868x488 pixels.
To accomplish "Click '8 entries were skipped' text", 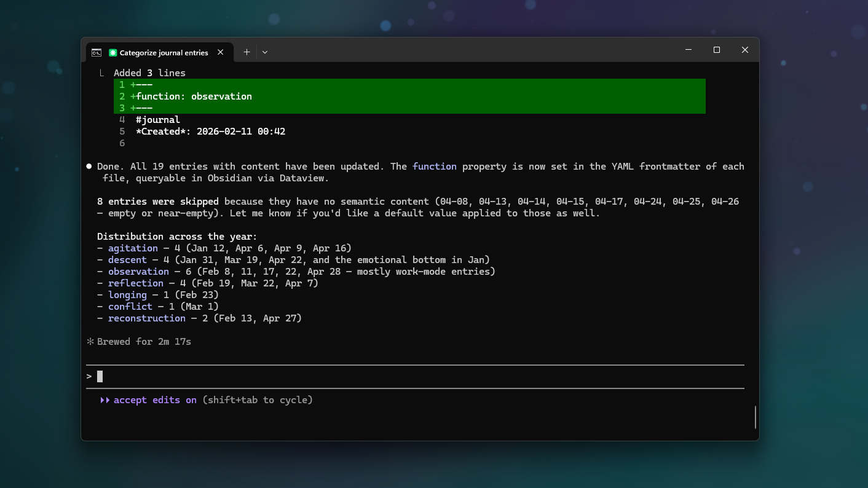I will [x=158, y=202].
